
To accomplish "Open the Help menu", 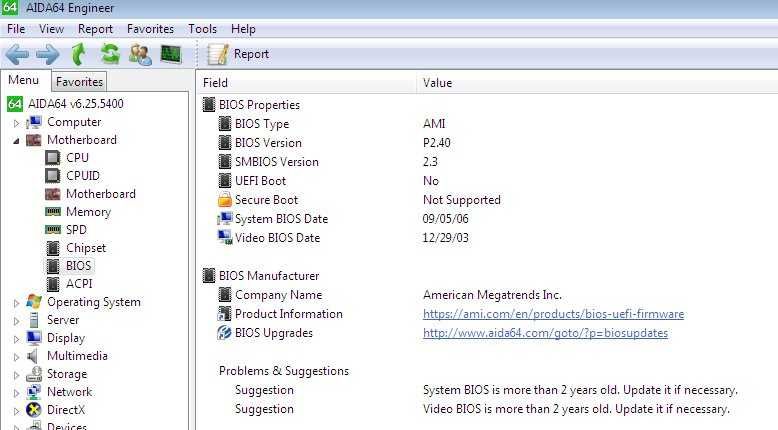I will click(243, 29).
